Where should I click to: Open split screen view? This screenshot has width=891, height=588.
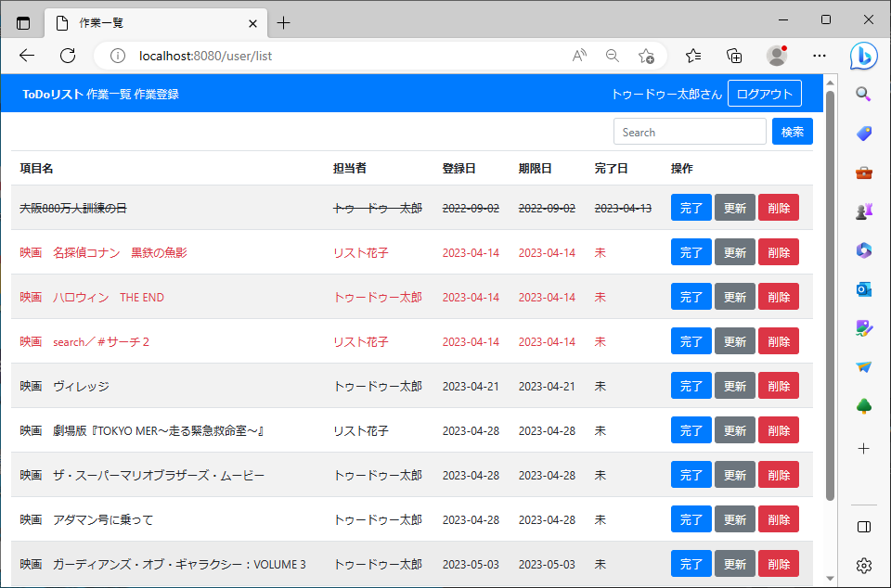863,527
